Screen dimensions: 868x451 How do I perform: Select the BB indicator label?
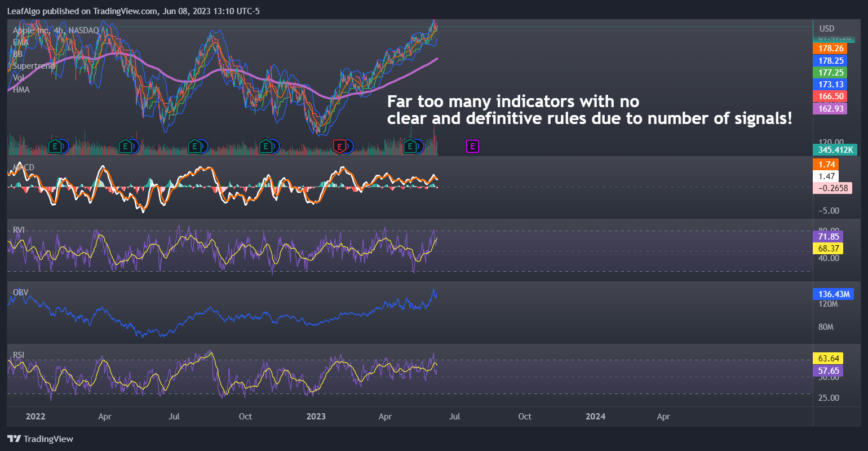tap(17, 54)
